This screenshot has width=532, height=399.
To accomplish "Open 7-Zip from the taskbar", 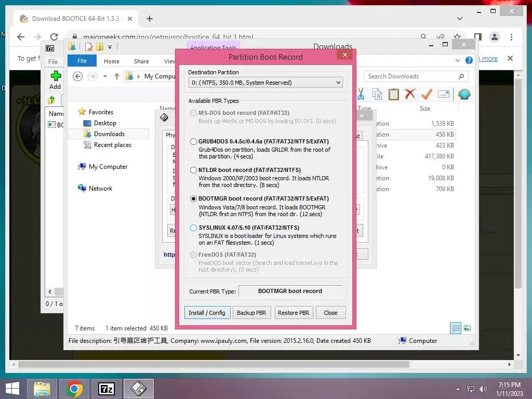I will coord(106,389).
